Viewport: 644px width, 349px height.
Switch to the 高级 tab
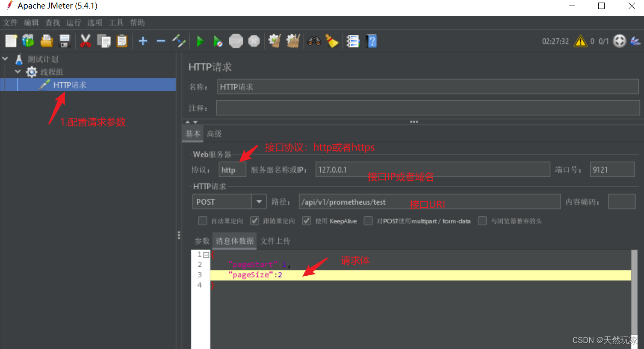214,134
